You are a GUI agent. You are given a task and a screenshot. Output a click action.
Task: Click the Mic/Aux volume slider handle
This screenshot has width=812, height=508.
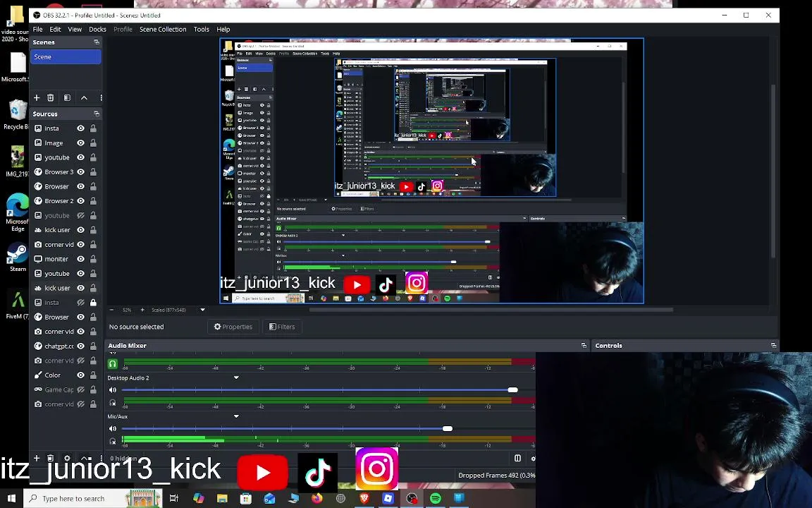[448, 429]
